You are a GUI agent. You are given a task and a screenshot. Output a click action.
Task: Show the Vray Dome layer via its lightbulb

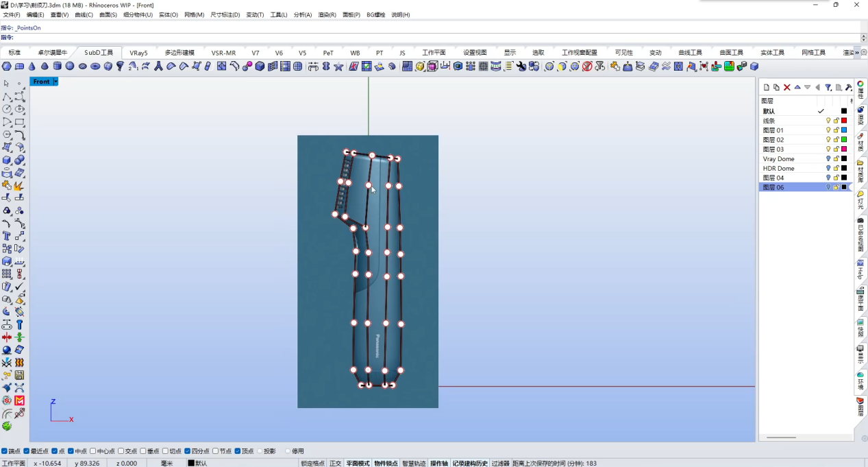828,158
